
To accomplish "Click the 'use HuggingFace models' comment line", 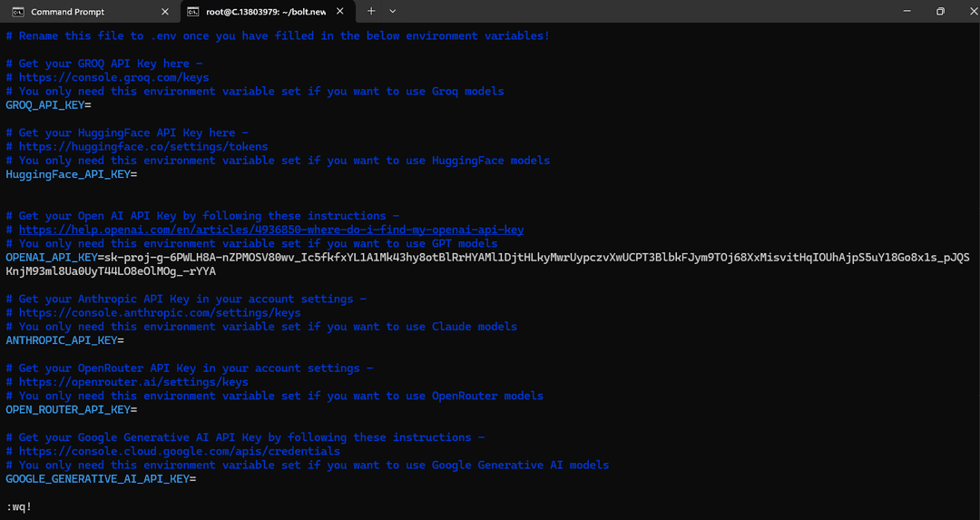I will 278,161.
